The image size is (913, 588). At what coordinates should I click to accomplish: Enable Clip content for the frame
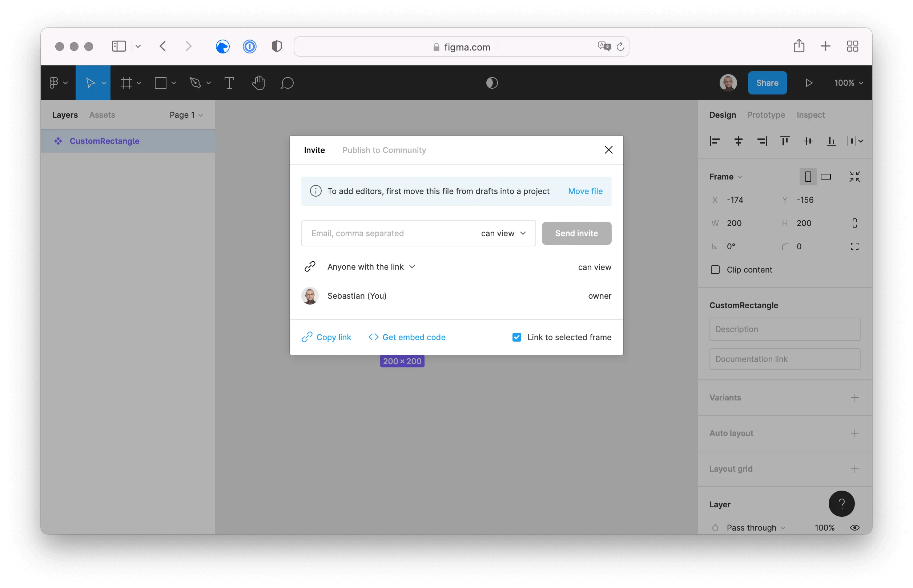coord(715,270)
